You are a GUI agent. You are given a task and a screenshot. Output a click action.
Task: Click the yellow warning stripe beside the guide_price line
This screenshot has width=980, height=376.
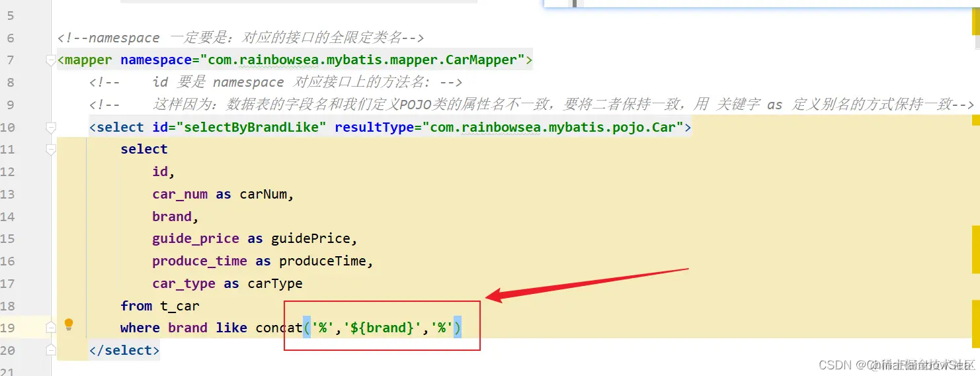(x=975, y=249)
